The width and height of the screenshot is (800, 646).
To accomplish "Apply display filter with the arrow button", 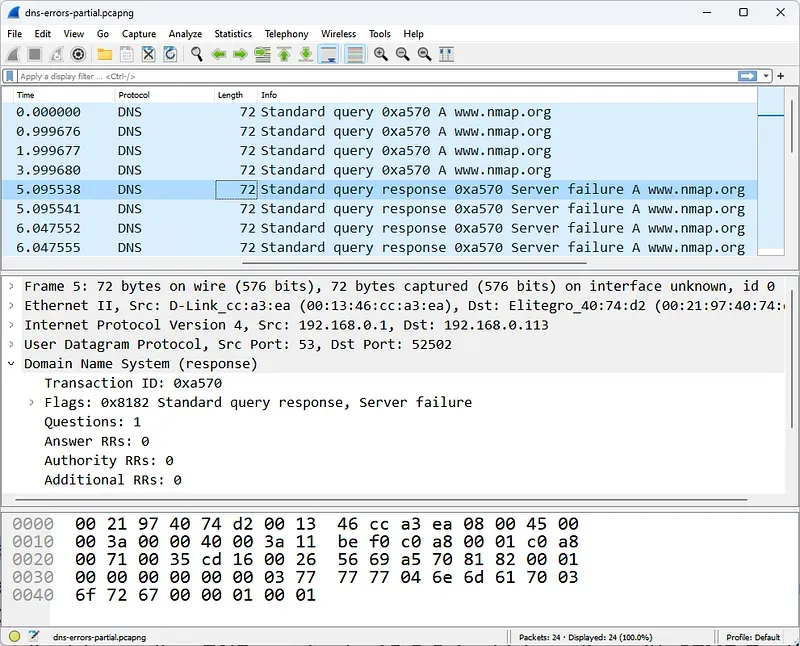I will click(747, 76).
